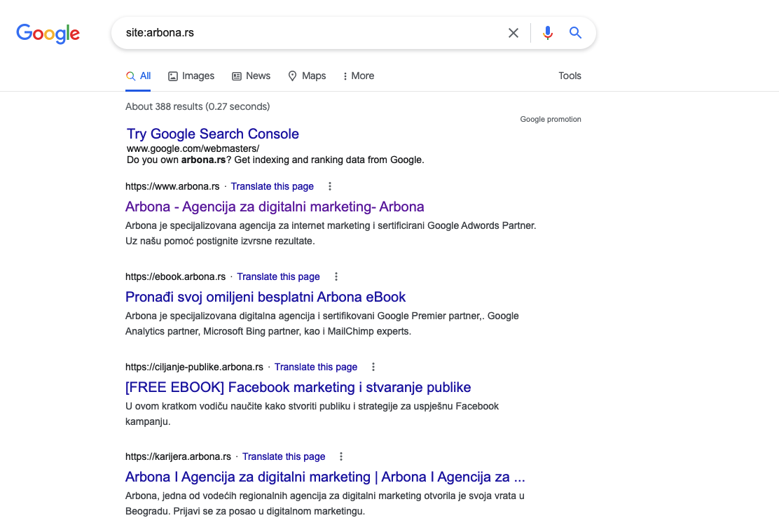Viewport: 779px width, 532px height.
Task: Click the https://karijera.arbona.rs URL text
Action: [178, 456]
